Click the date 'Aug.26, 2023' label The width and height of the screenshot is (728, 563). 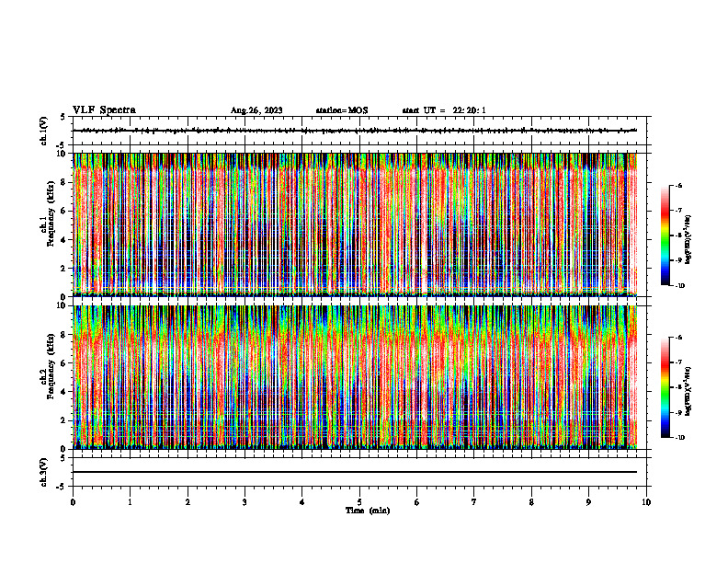[x=256, y=110]
